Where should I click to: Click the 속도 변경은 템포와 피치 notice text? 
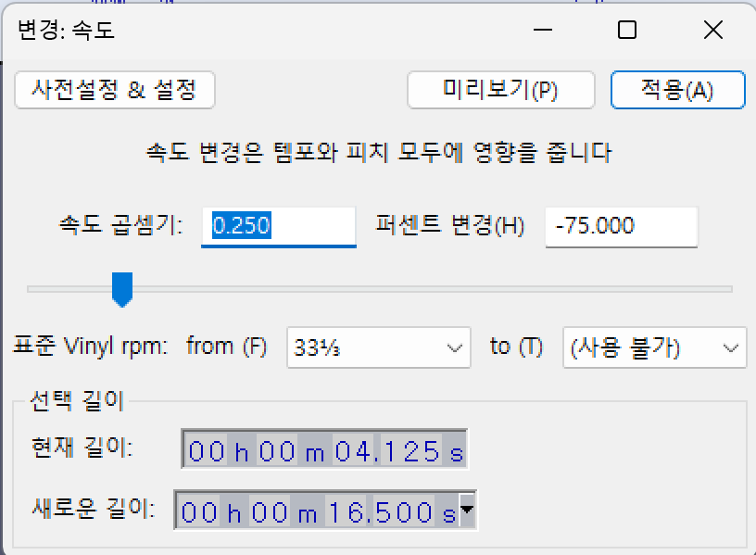click(x=379, y=153)
